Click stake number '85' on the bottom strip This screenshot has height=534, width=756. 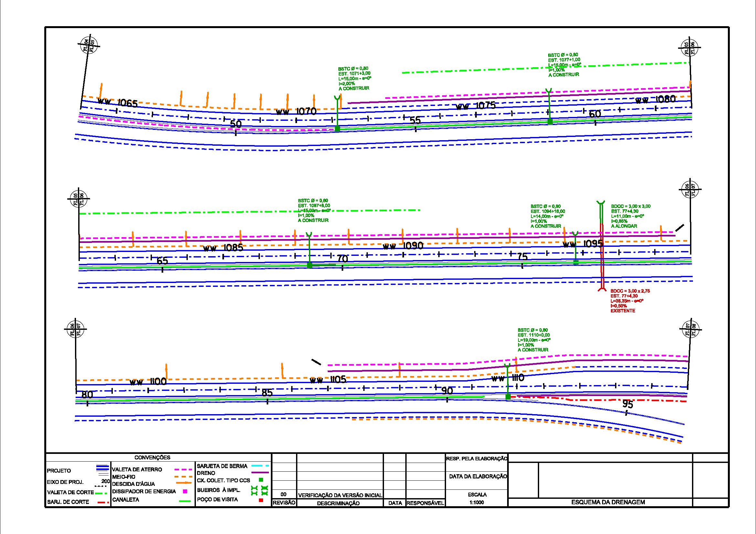click(267, 393)
